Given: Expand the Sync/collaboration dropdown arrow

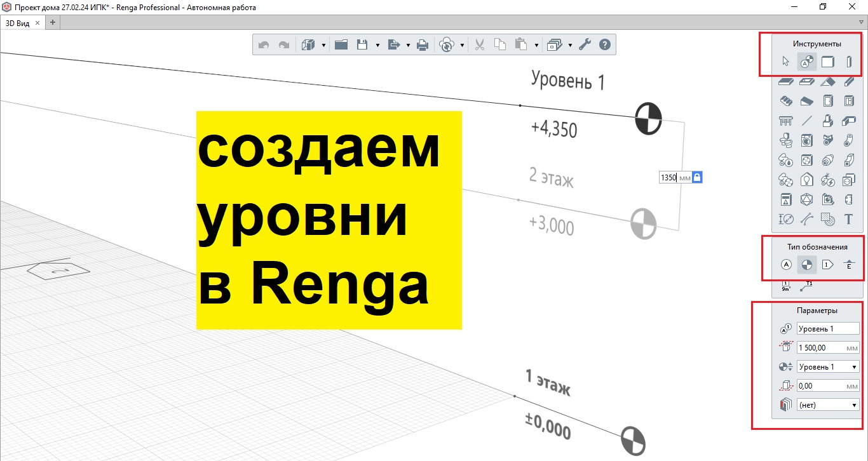Looking at the screenshot, I should click(462, 45).
